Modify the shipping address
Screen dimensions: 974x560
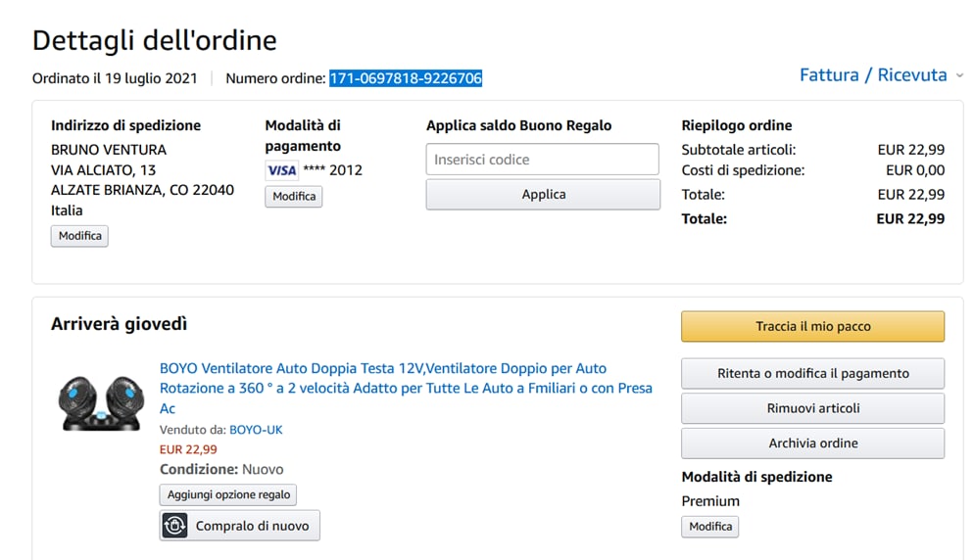pos(80,236)
